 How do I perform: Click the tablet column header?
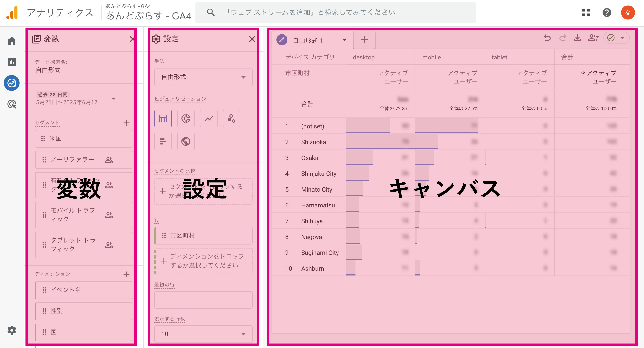pyautogui.click(x=499, y=57)
